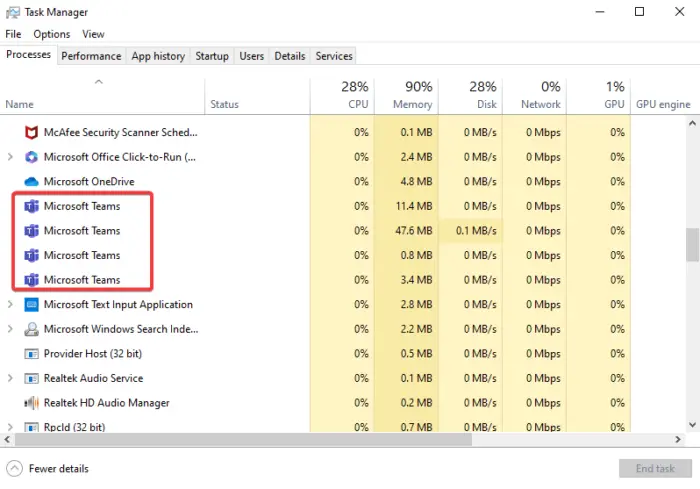The width and height of the screenshot is (700, 489).
Task: Click the McAfee Security Scanner shield icon
Action: 31,132
